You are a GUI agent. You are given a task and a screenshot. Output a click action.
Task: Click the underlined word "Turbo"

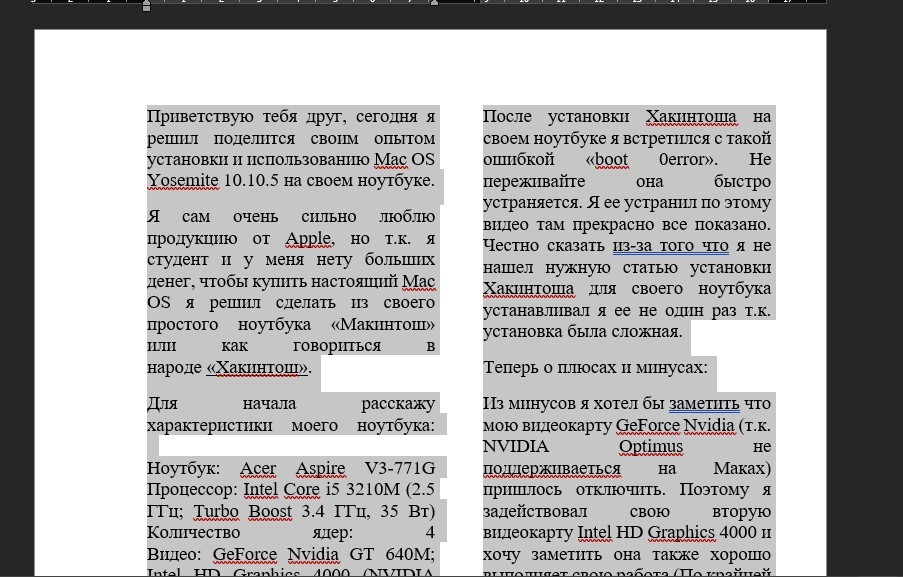pyautogui.click(x=216, y=511)
